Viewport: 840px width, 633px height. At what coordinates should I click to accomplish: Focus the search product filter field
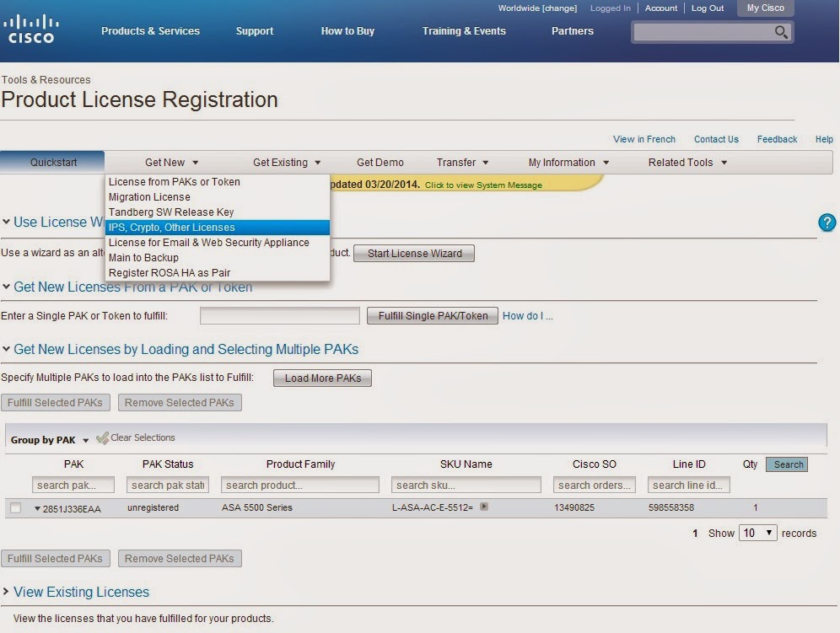click(300, 485)
